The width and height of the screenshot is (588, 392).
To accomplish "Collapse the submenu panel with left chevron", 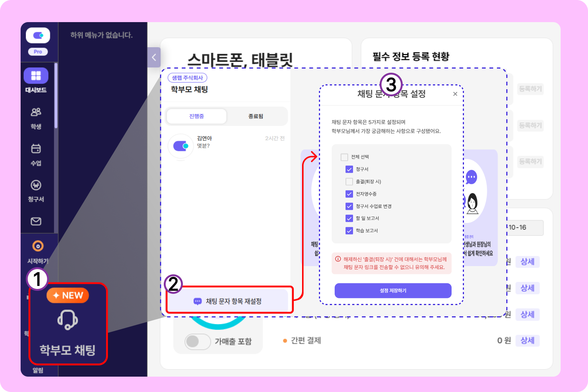I will pos(154,57).
